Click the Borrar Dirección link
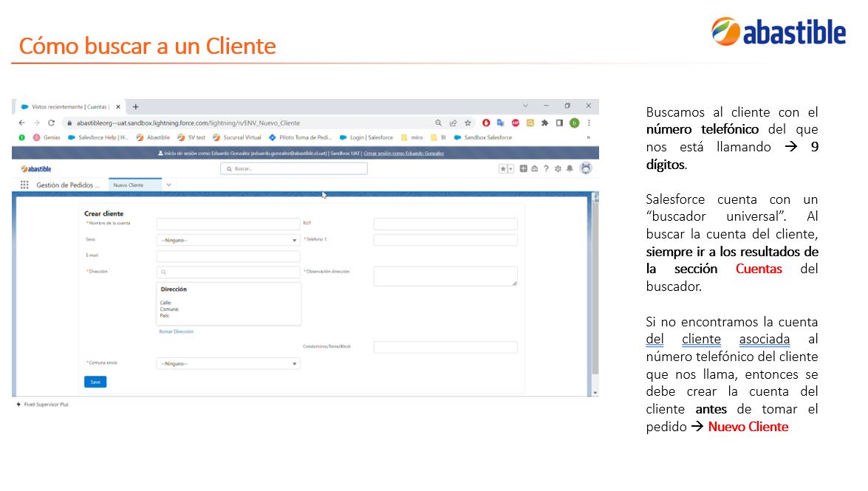The width and height of the screenshot is (868, 491). tap(176, 332)
